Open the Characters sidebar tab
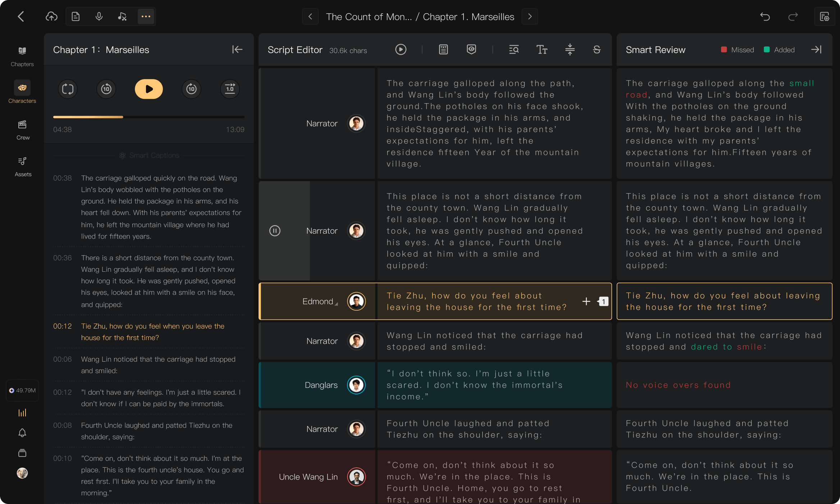 [x=22, y=92]
